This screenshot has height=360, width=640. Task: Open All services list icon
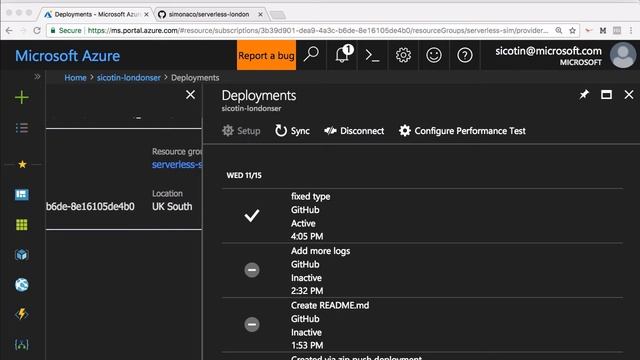[22, 128]
